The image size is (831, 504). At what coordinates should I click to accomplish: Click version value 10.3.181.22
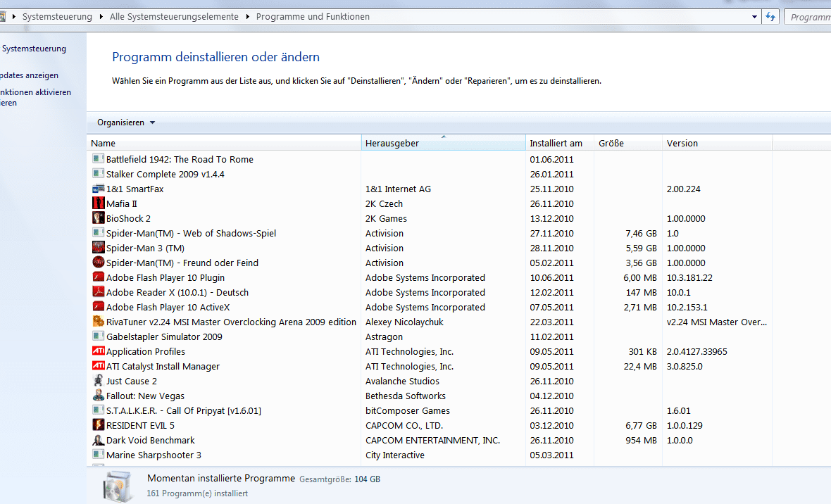coord(689,278)
